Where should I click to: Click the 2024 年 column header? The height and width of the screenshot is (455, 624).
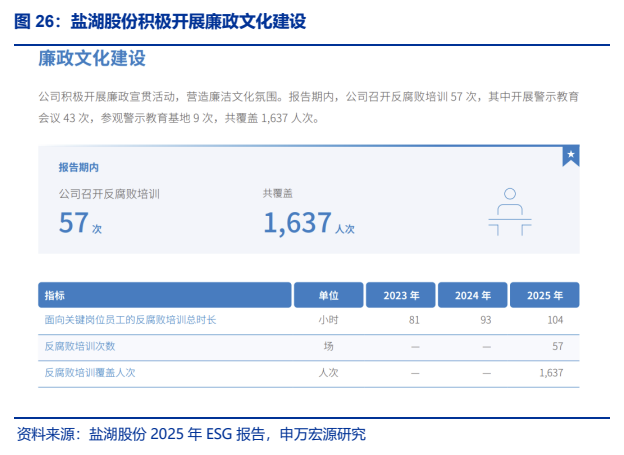click(x=473, y=295)
